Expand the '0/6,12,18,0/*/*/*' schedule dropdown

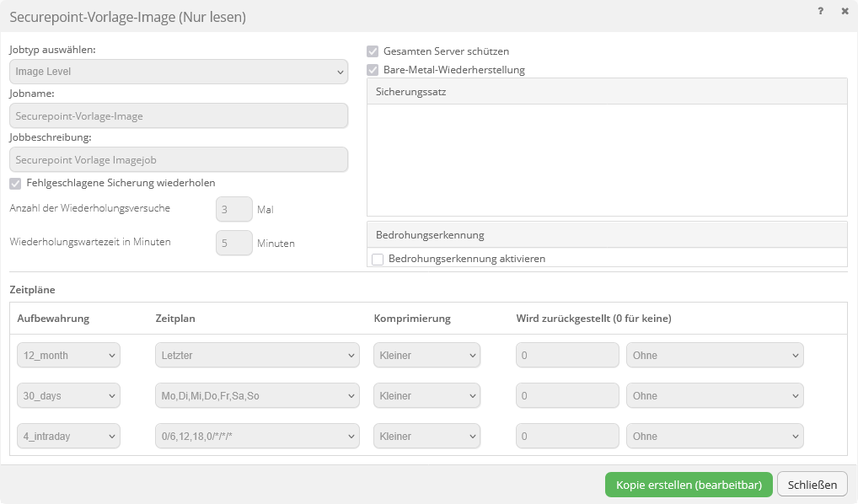click(257, 437)
